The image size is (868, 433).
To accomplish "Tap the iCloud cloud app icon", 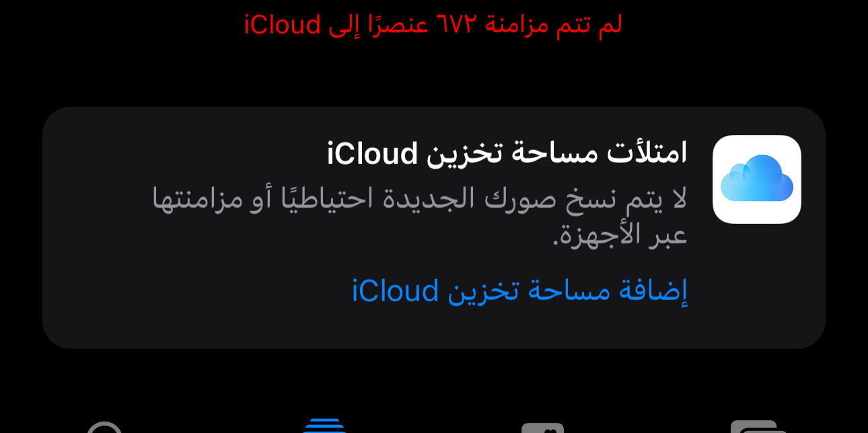I will click(756, 179).
